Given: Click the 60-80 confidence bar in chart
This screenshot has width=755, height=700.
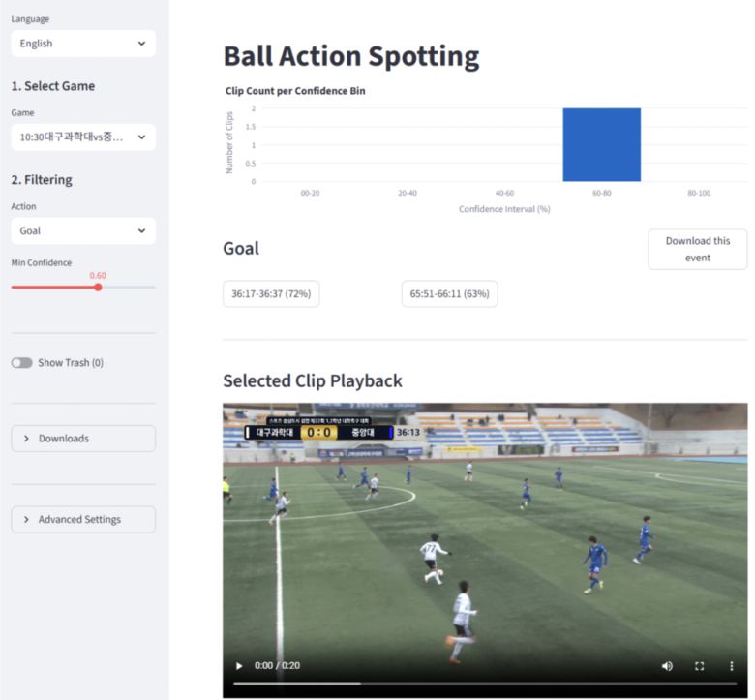Looking at the screenshot, I should click(x=601, y=145).
